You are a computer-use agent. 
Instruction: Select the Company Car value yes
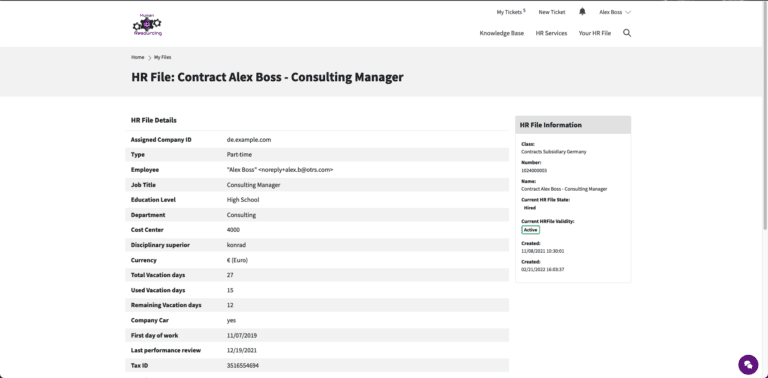click(231, 320)
